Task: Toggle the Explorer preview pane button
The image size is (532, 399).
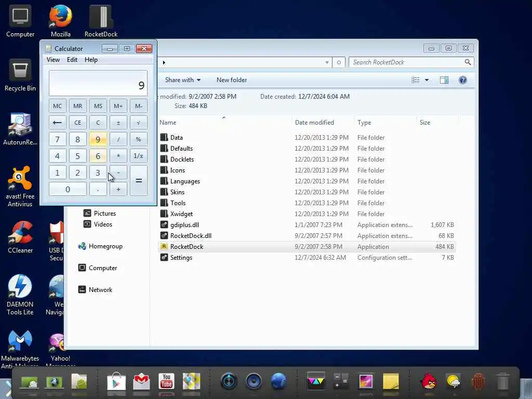Action: tap(444, 80)
